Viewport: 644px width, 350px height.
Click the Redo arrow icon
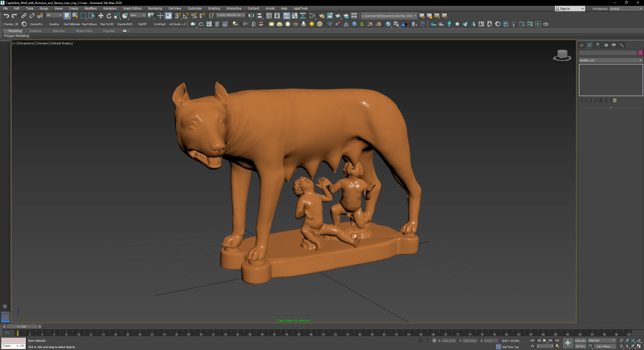(x=14, y=16)
